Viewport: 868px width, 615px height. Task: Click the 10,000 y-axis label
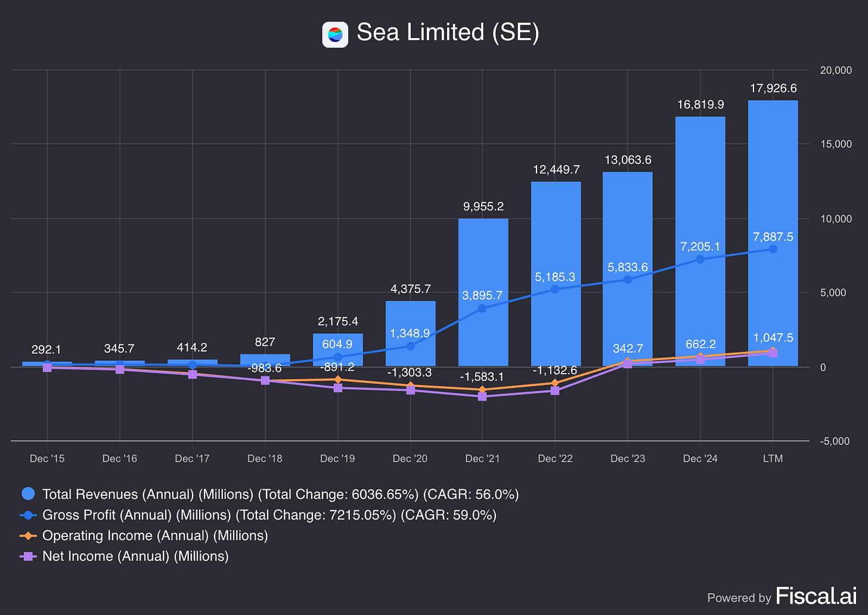(x=836, y=219)
